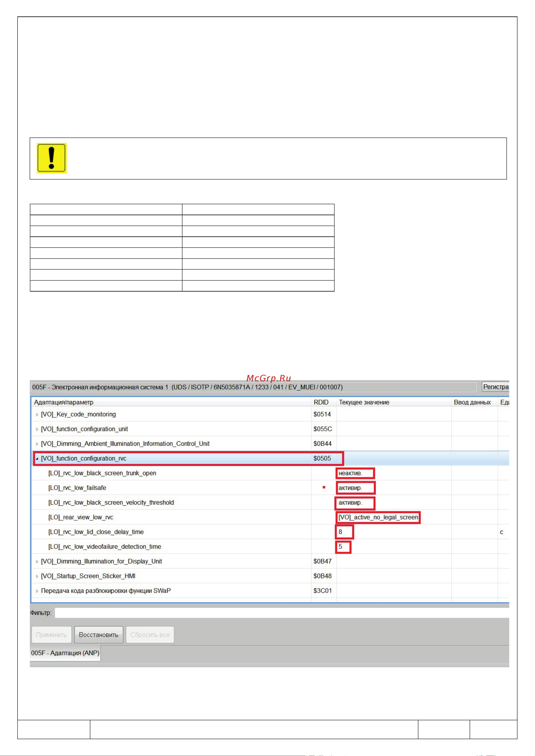Click the [VO]_active_no_legal_screen value
Viewport: 535px width, 756px height.
click(378, 517)
